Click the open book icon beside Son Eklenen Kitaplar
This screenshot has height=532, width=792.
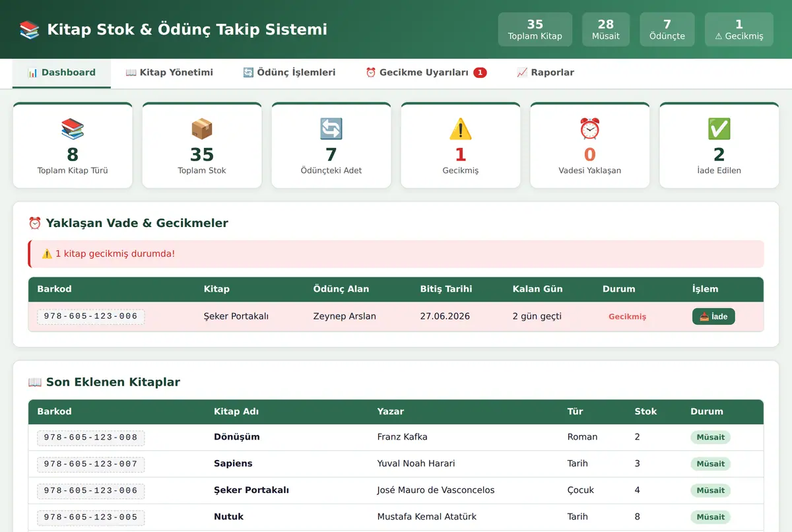(x=35, y=382)
